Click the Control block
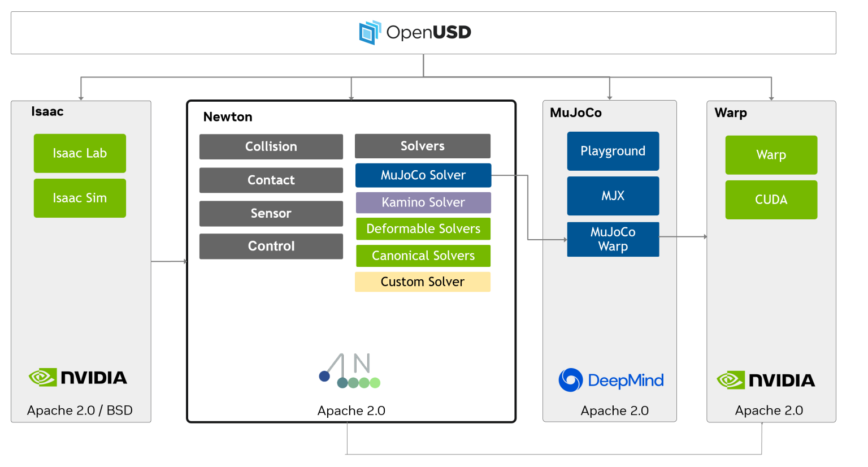868x467 pixels. (x=271, y=246)
